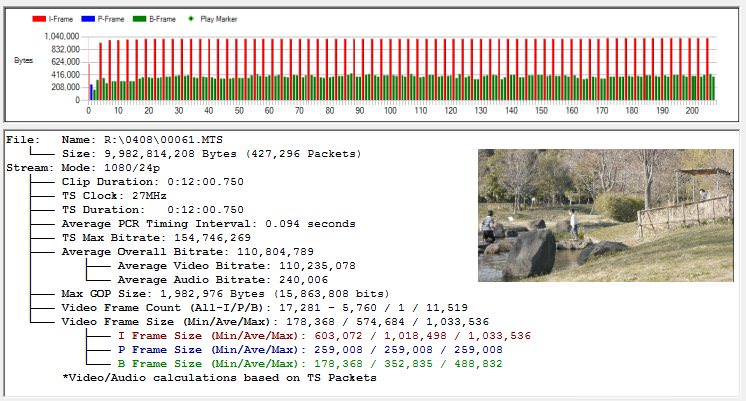Click the red I-Frame legend swatch

pos(39,18)
